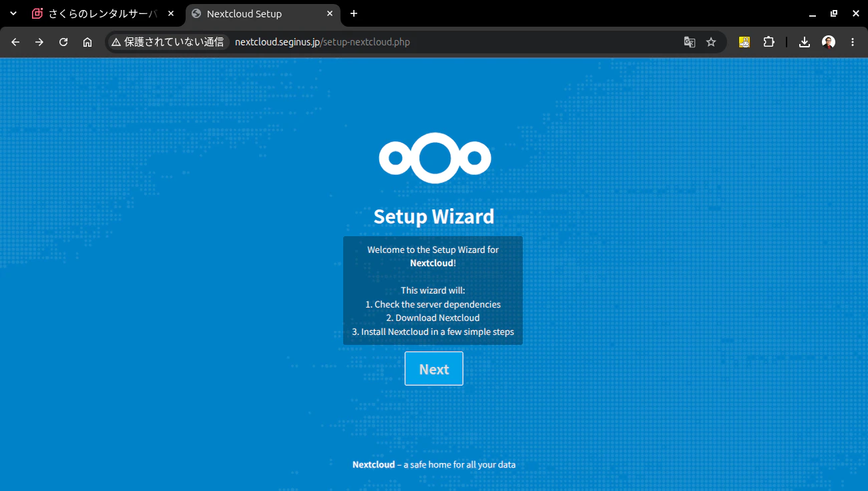Click '2. Download Nextcloud' text
This screenshot has width=868, height=491.
(x=433, y=318)
